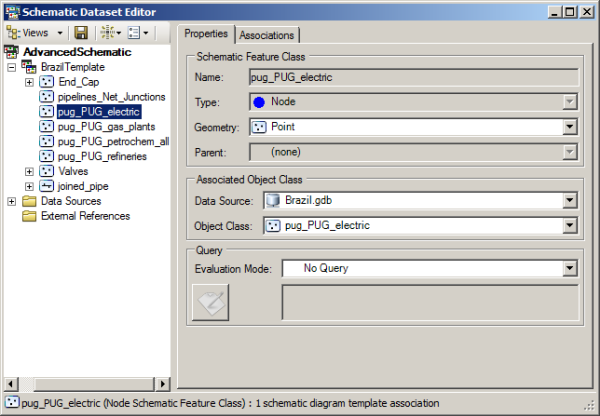The image size is (600, 416).
Task: Select pug_PUG_petrochem_all tree item
Action: pyautogui.click(x=113, y=141)
